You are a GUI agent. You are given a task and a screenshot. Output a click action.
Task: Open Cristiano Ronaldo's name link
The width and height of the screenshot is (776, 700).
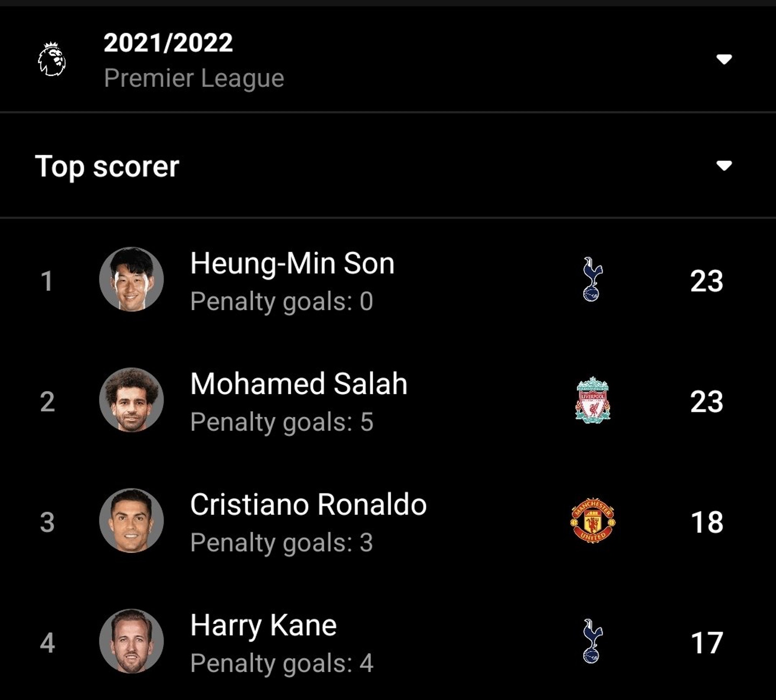308,505
